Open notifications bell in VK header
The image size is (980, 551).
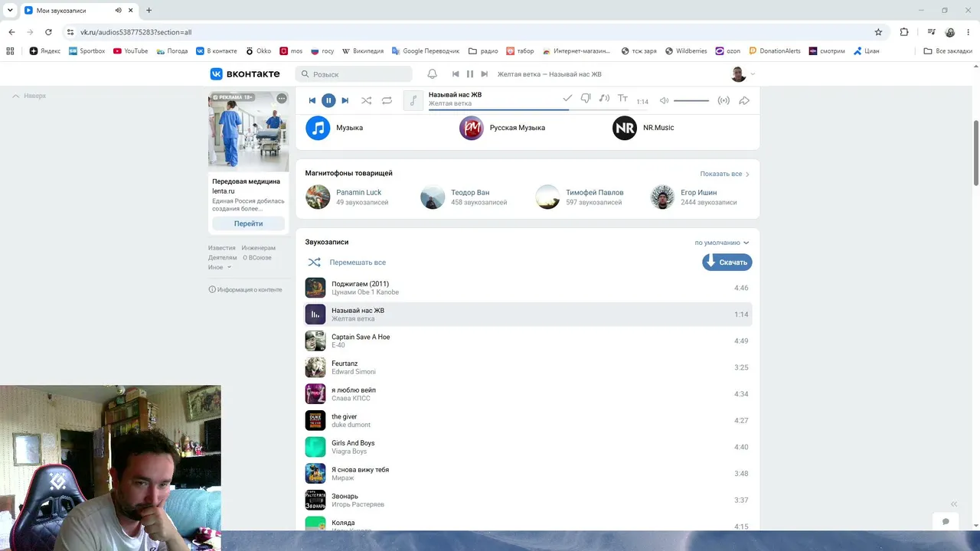[x=433, y=74]
